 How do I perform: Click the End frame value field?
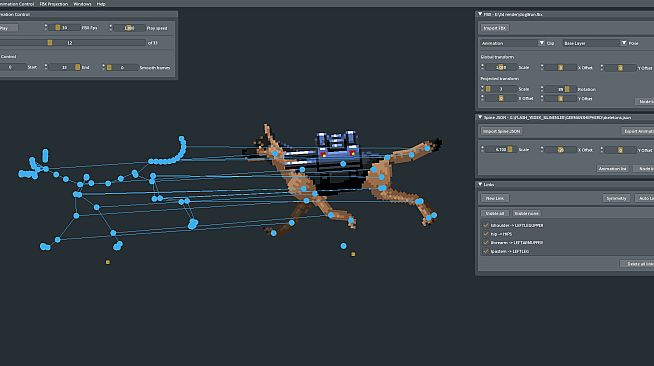(65, 67)
